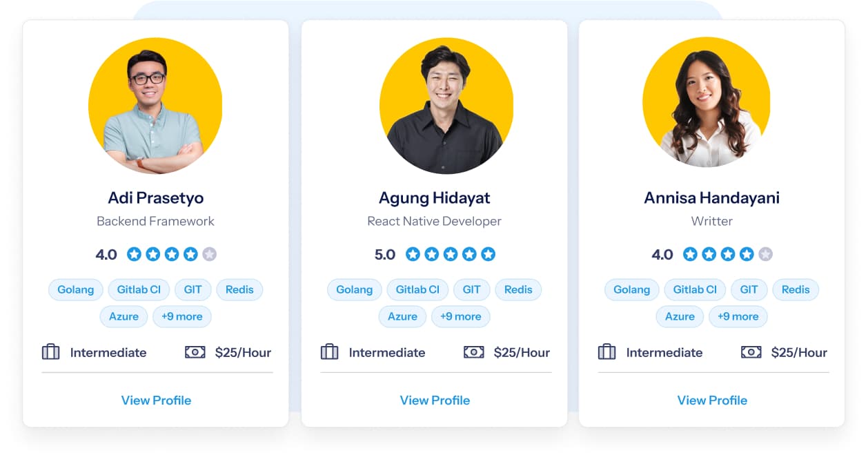Open View Profile for Annisa Handayani
The image size is (868, 462).
click(712, 401)
